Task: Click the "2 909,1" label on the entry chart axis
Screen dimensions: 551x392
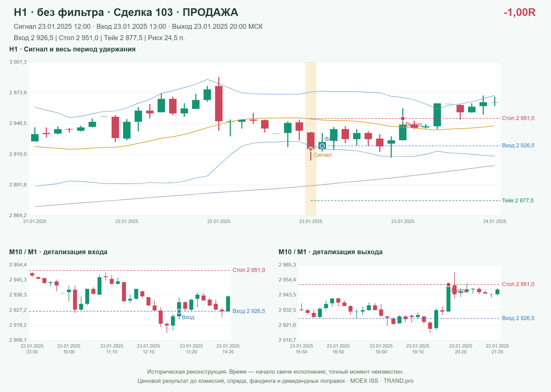Action: coord(18,340)
